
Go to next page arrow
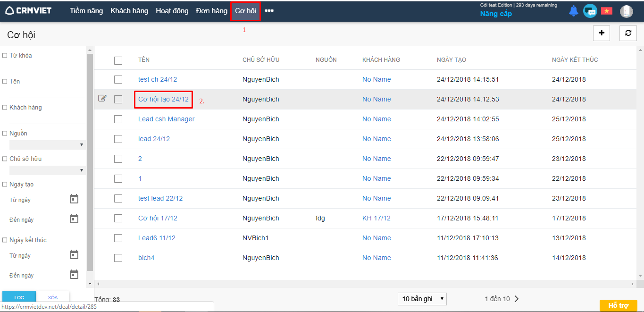(x=517, y=299)
